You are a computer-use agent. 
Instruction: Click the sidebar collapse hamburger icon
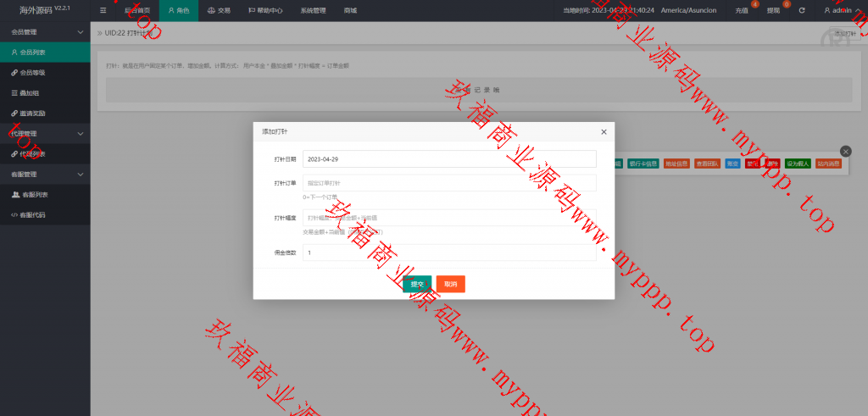(103, 11)
